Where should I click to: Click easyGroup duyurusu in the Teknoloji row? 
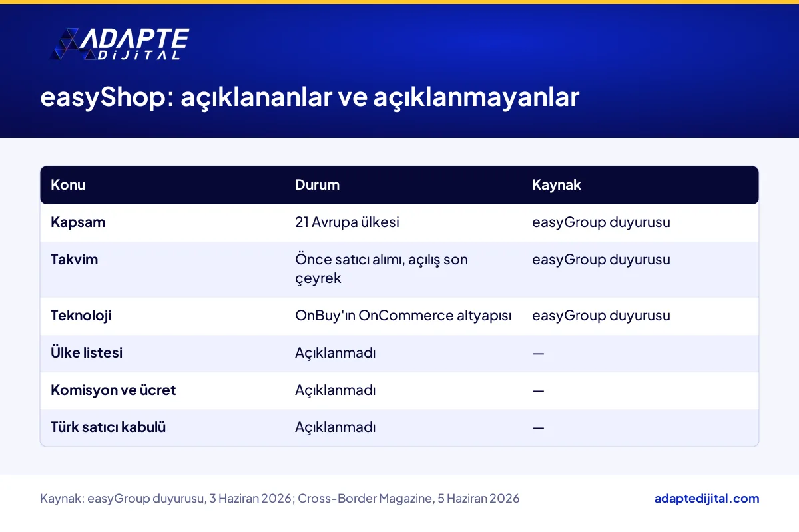pyautogui.click(x=601, y=316)
